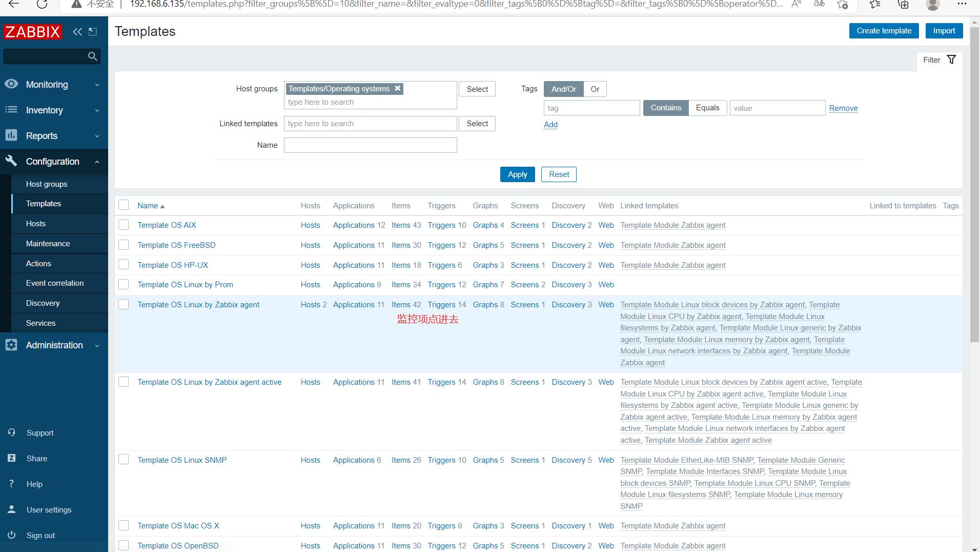Click the Administration gear icon
This screenshot has height=552, width=980.
click(x=11, y=345)
